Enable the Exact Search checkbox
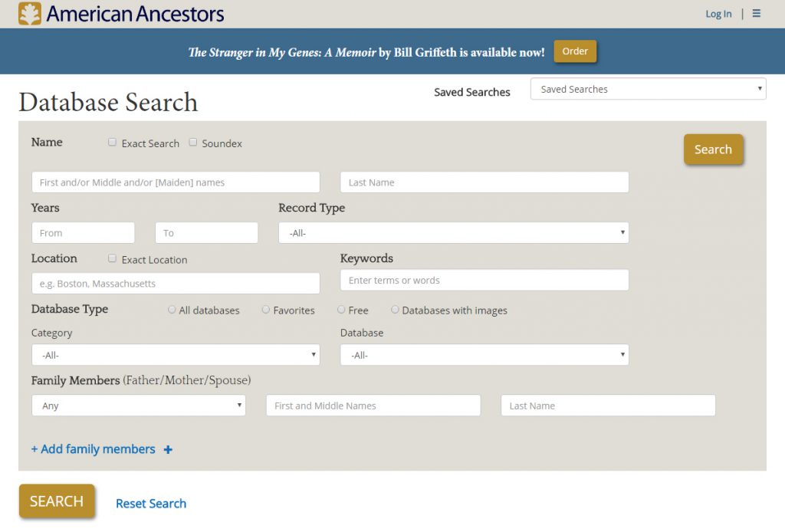Image resolution: width=785 pixels, height=532 pixels. coord(112,142)
